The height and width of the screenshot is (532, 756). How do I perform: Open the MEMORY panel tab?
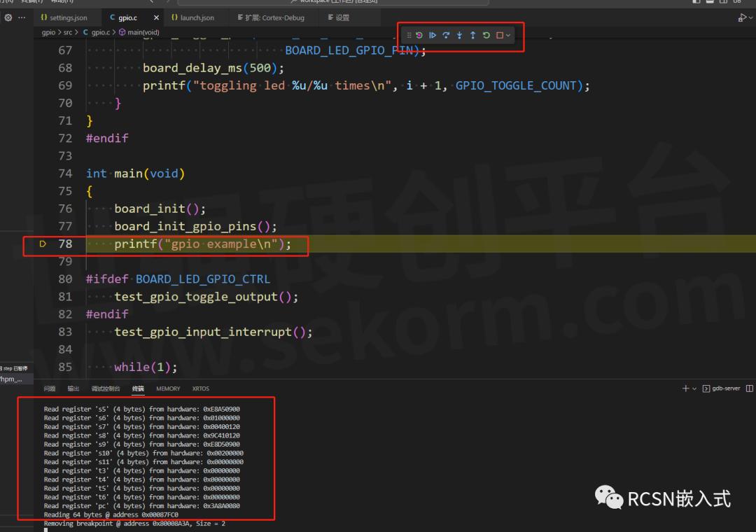point(168,388)
